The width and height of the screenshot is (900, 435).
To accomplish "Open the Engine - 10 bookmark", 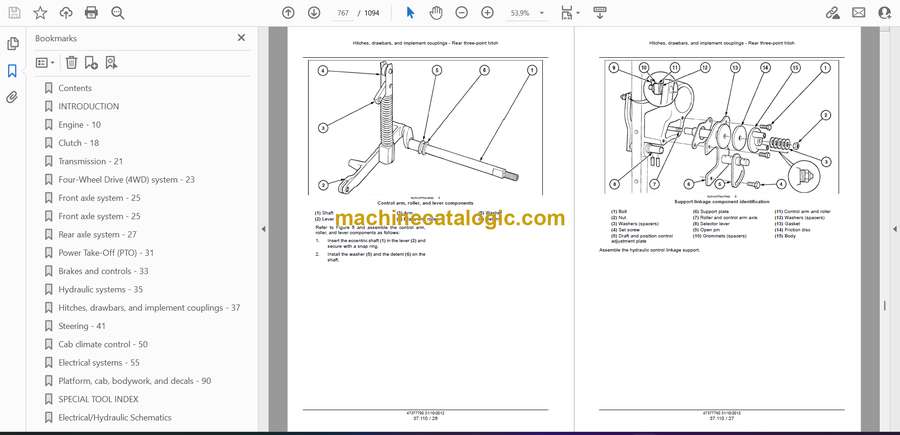I will click(x=79, y=125).
